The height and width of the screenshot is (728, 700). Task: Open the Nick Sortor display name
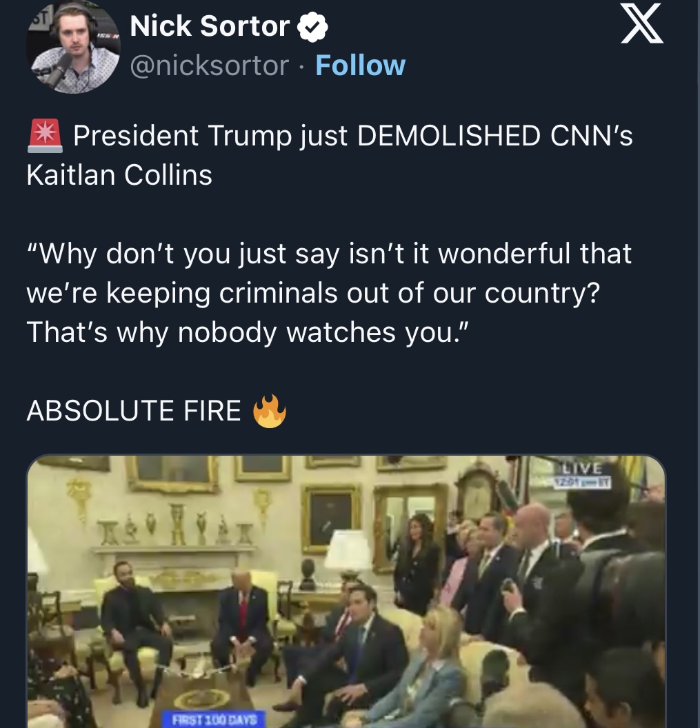[210, 27]
